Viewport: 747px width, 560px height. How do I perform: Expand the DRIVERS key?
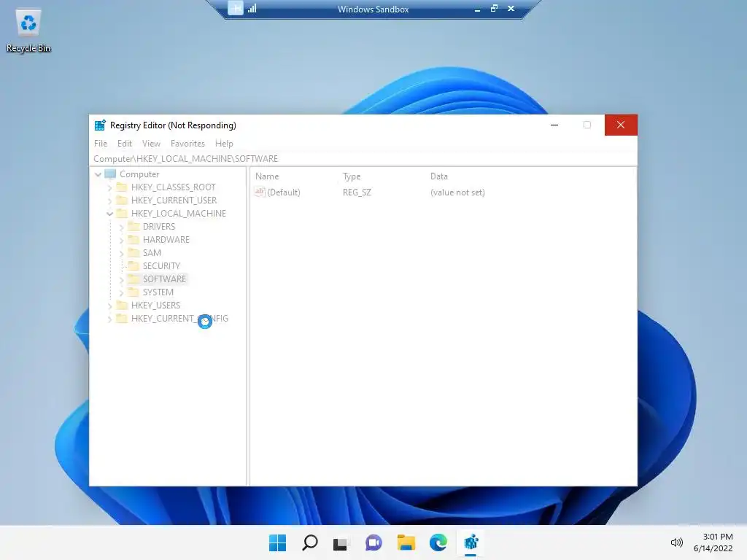tap(122, 227)
